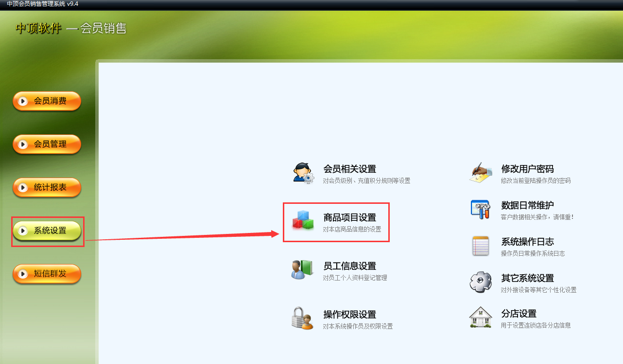
Task: Open 修改用户密码 text link
Action: (528, 169)
